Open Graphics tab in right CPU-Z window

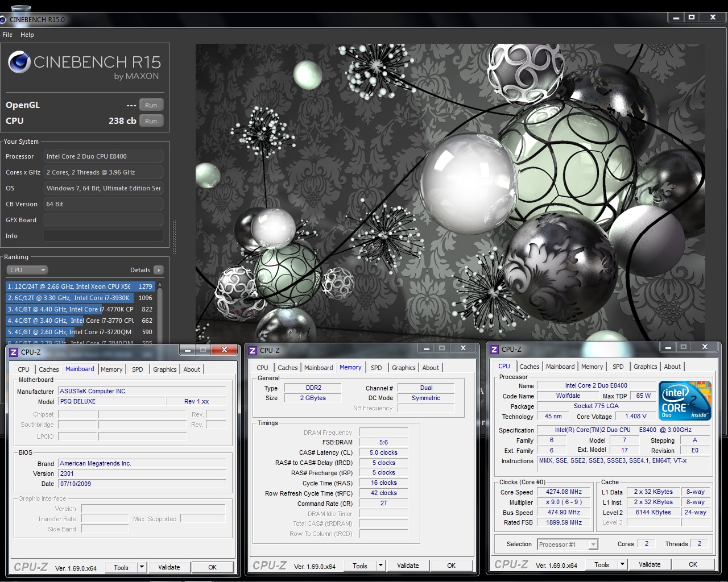tap(646, 367)
